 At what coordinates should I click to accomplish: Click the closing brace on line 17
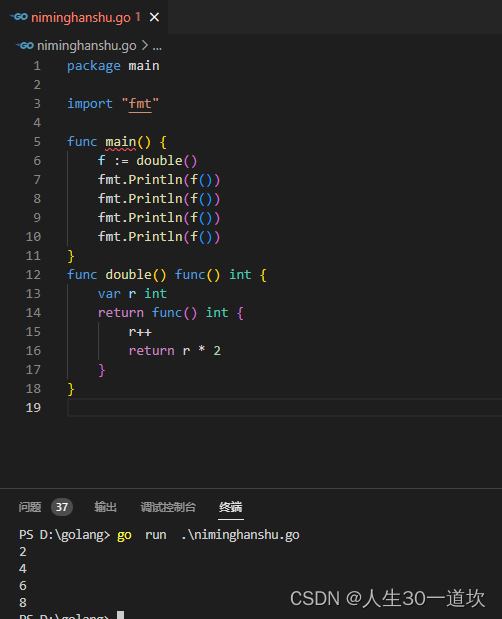(x=101, y=370)
